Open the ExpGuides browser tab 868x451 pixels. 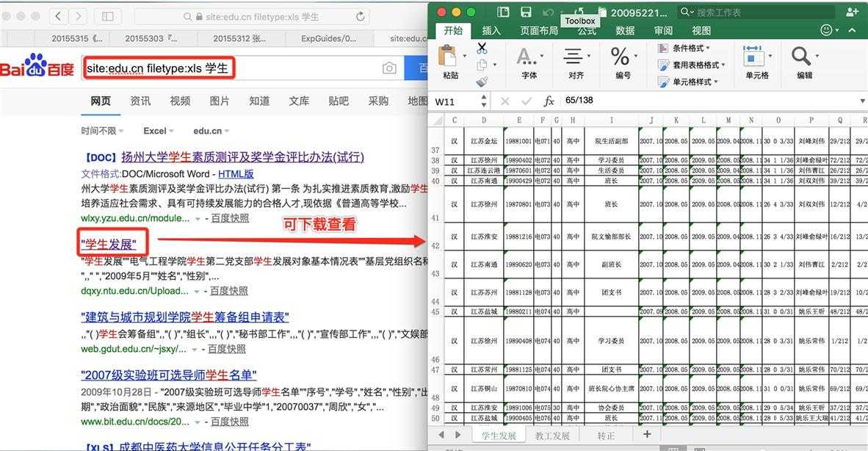(x=329, y=38)
